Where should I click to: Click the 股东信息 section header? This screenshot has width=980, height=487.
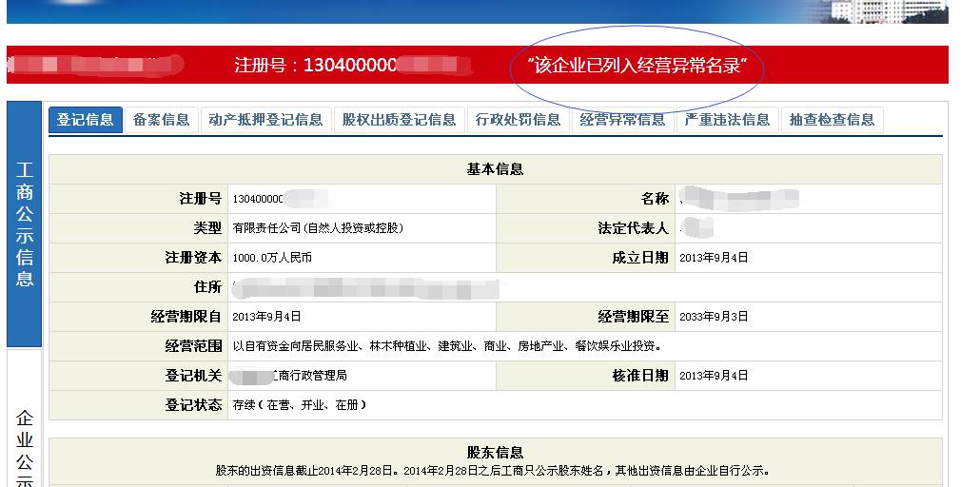click(x=495, y=453)
